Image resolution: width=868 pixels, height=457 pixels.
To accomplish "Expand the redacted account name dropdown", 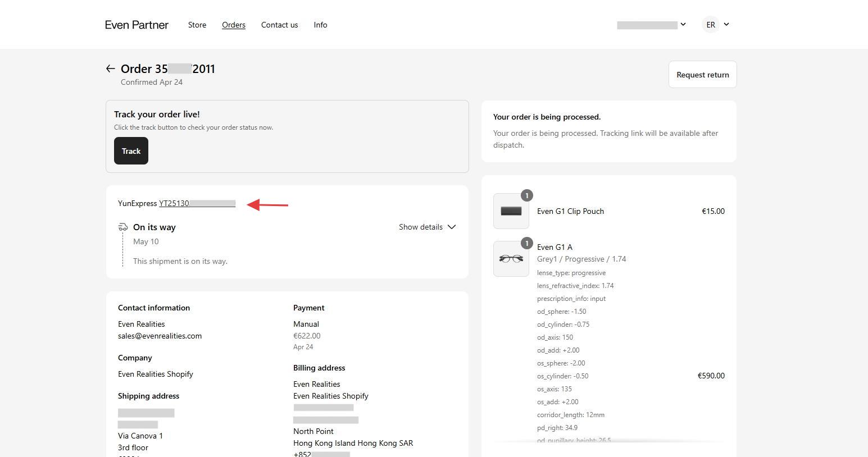I will click(652, 25).
